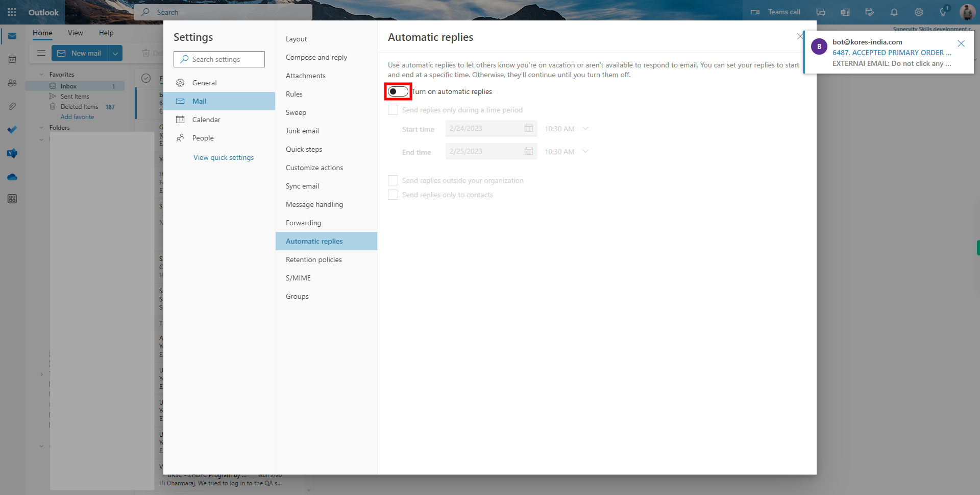
Task: Open Sweep settings
Action: click(x=326, y=112)
